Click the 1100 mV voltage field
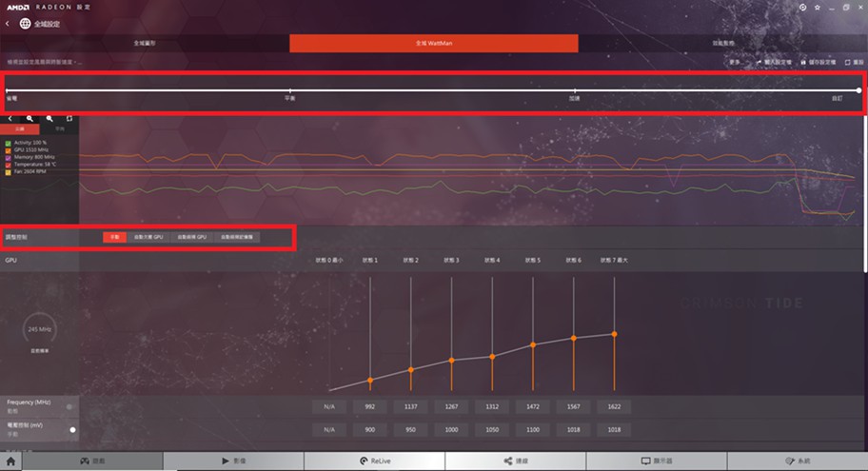The height and width of the screenshot is (471, 868). point(533,430)
